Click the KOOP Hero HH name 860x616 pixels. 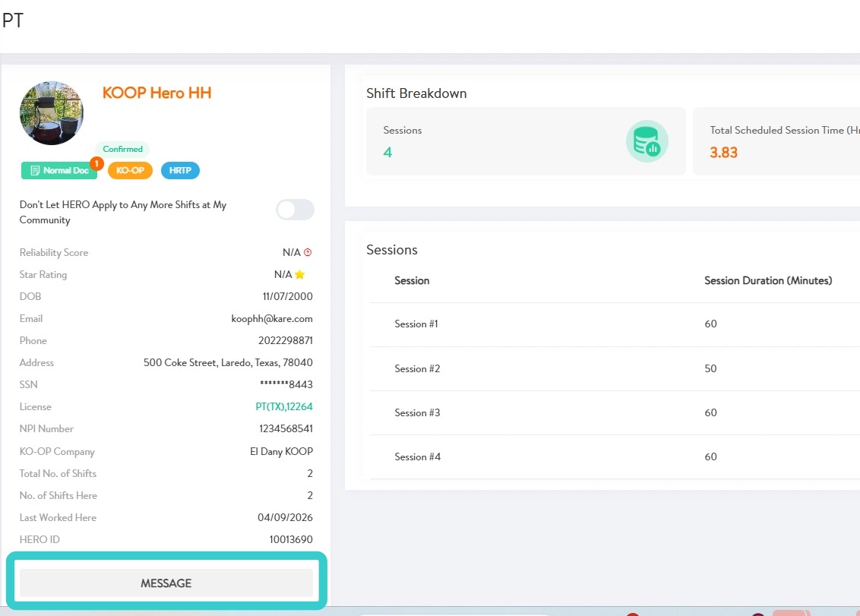tap(157, 93)
